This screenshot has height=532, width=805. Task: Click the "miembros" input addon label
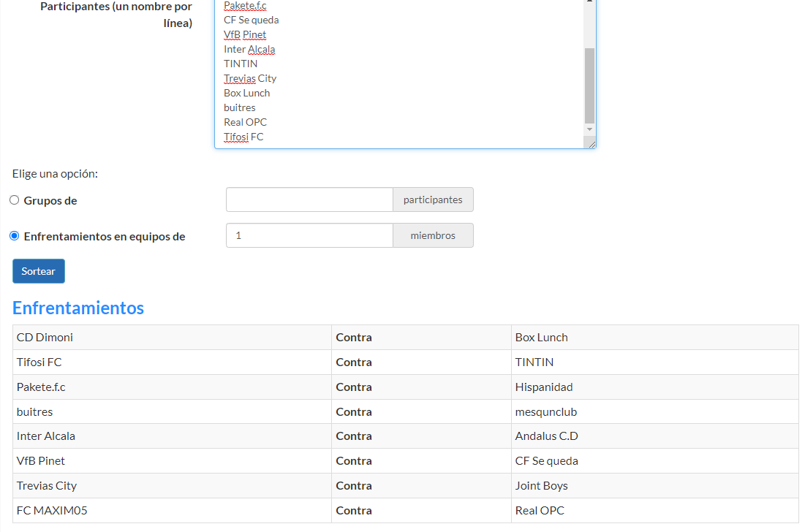[433, 235]
